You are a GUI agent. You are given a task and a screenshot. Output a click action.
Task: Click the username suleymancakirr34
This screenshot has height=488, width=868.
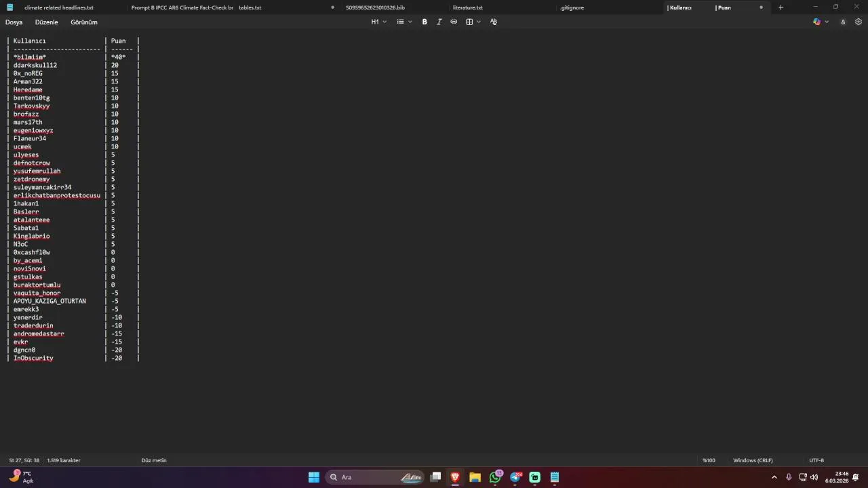(42, 187)
